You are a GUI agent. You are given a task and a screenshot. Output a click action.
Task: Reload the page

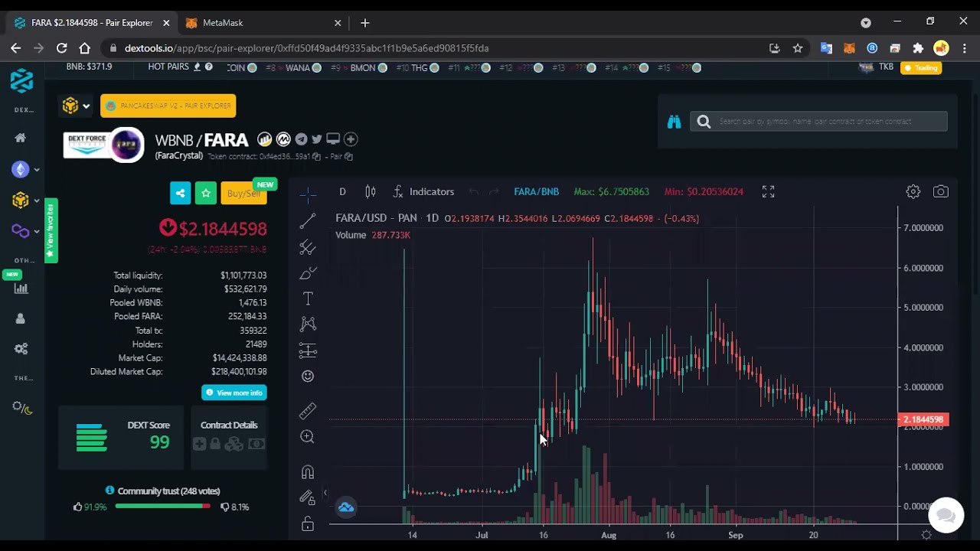62,48
